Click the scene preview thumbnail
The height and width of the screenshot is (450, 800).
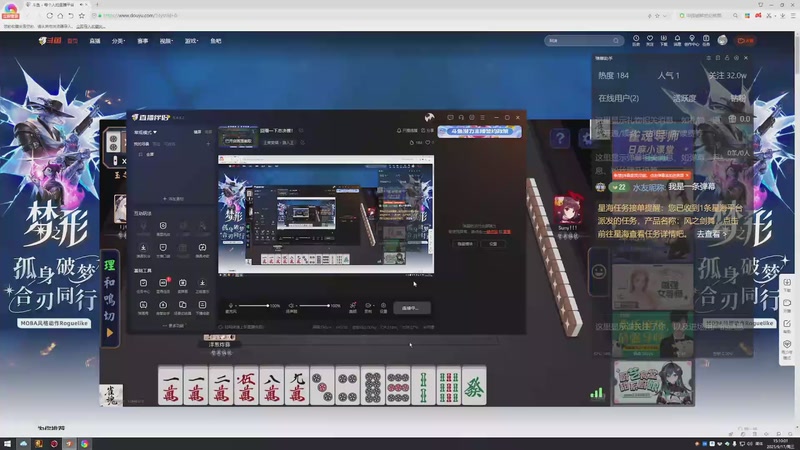238,137
